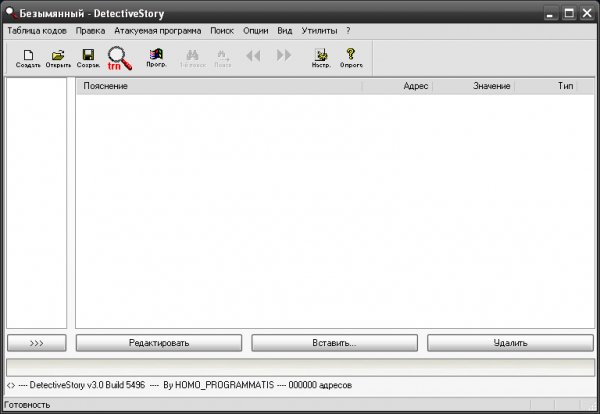Click the Удалить button
This screenshot has width=600, height=414.
coord(510,343)
